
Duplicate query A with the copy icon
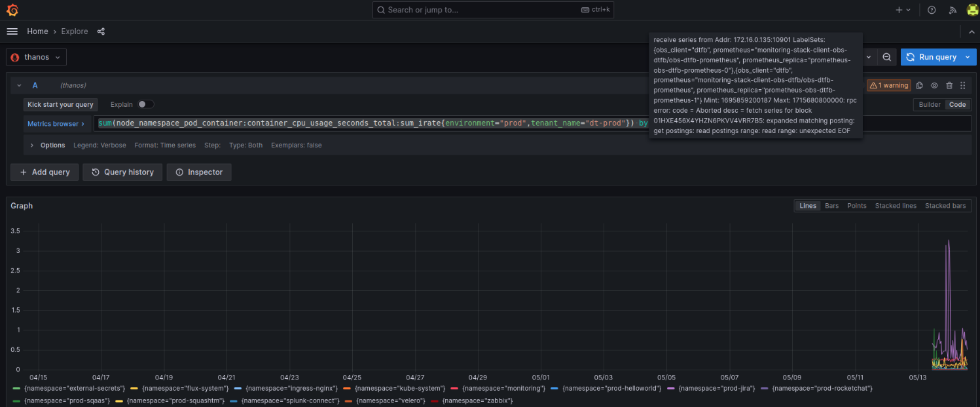(920, 85)
